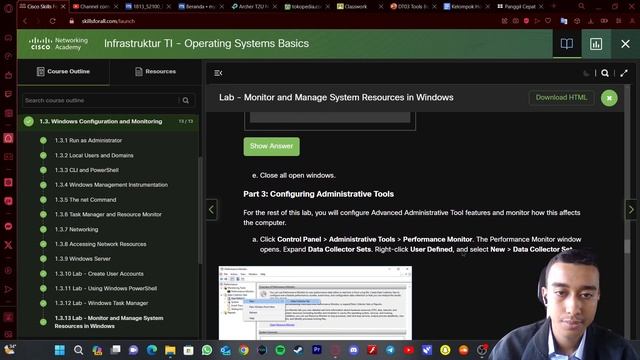Open 1.3.10 Lab - Create User Accounts
The image size is (640, 360).
pyautogui.click(x=99, y=274)
